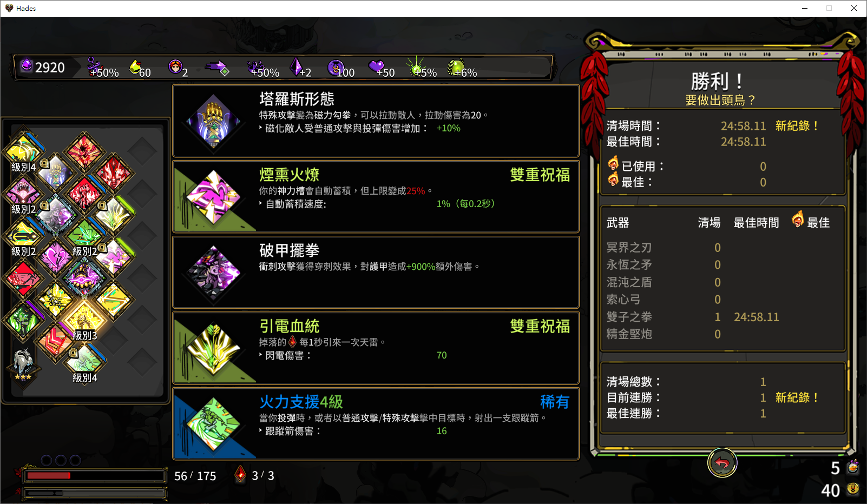Select the 塔羅斯形態 gauntlet aspect icon

[214, 121]
